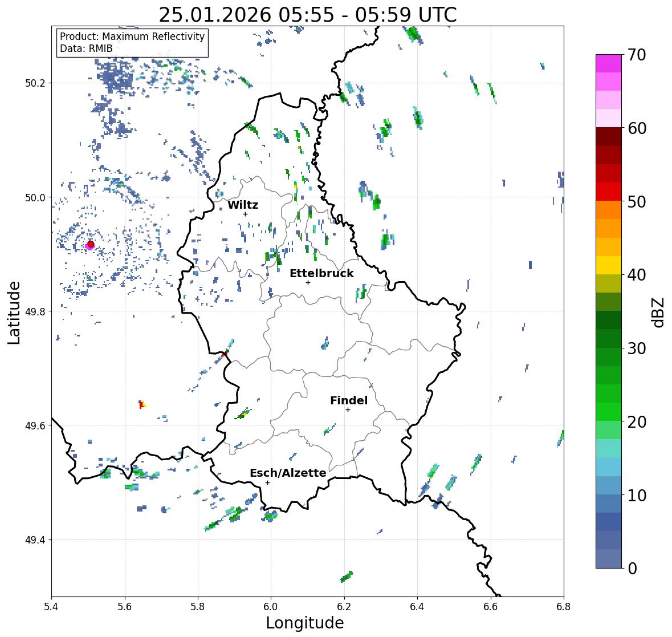Click the latitude tick label 49.4
This screenshot has height=637, width=672.
coord(35,540)
